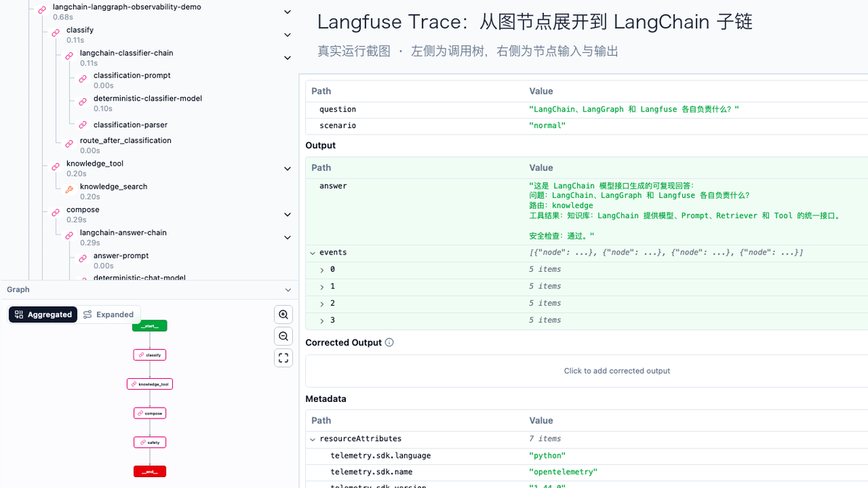The width and height of the screenshot is (868, 488).
Task: Click the icon beside deterministic-classifier-model
Action: click(x=82, y=103)
